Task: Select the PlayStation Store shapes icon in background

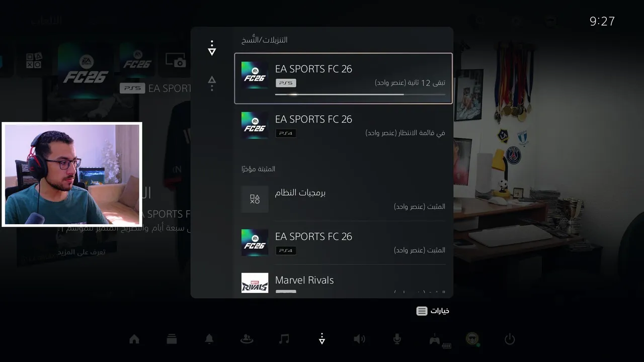Action: click(34, 60)
